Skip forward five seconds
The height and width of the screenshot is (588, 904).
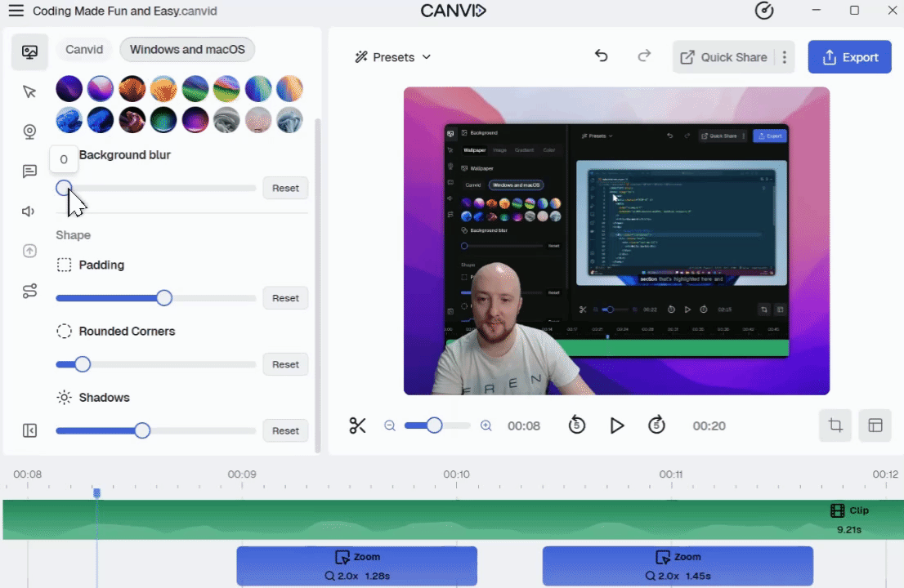tap(656, 425)
